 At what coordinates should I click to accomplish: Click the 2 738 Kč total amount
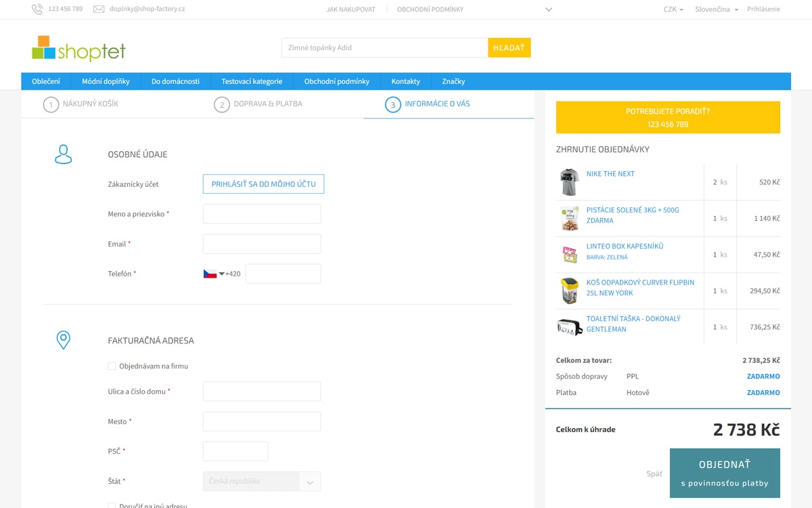pyautogui.click(x=746, y=429)
